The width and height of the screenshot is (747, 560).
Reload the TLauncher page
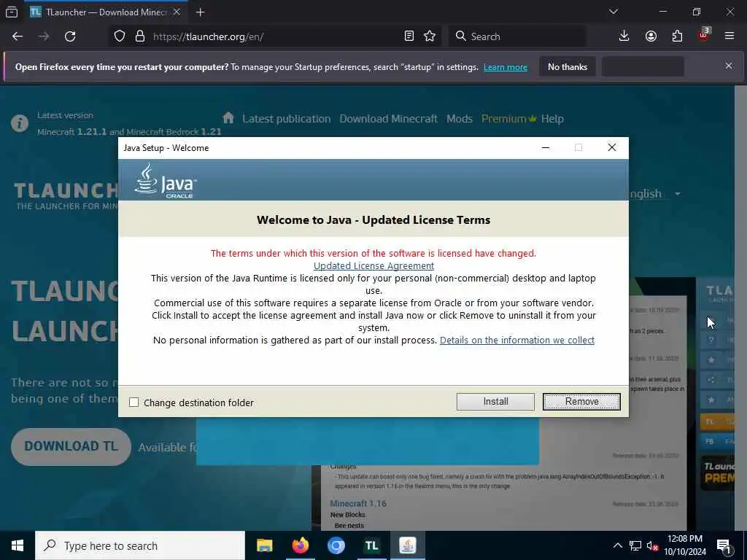(x=70, y=36)
